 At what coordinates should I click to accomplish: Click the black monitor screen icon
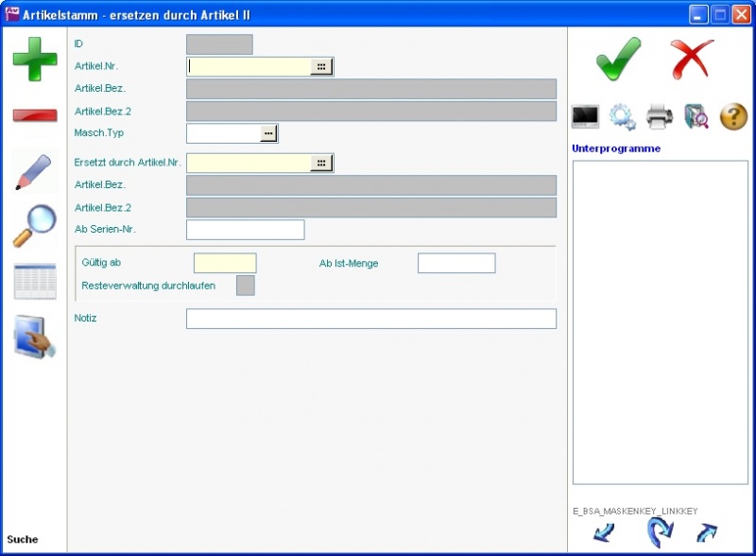pyautogui.click(x=586, y=116)
